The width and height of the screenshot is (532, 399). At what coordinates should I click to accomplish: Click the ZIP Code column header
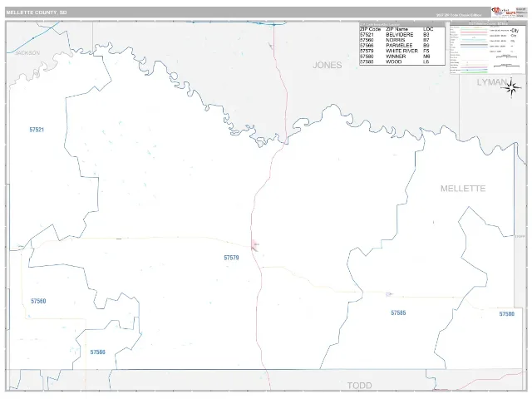[370, 29]
